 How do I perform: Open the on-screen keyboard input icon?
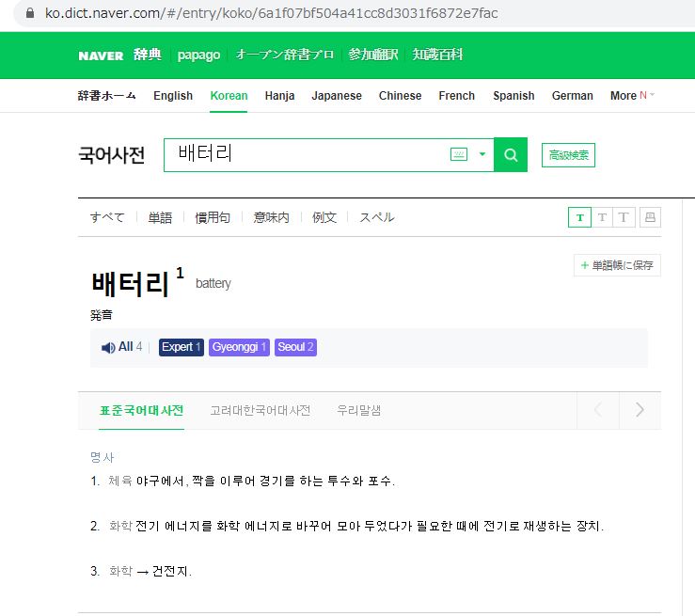click(x=459, y=155)
